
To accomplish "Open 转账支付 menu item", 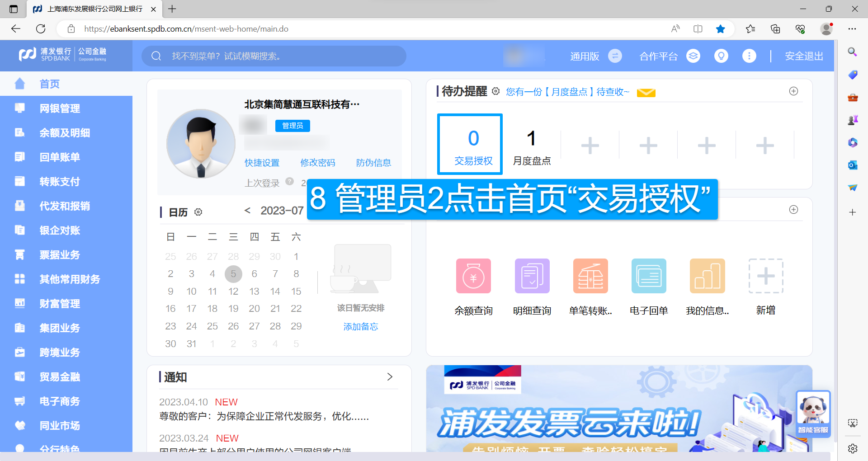I will pyautogui.click(x=66, y=182).
